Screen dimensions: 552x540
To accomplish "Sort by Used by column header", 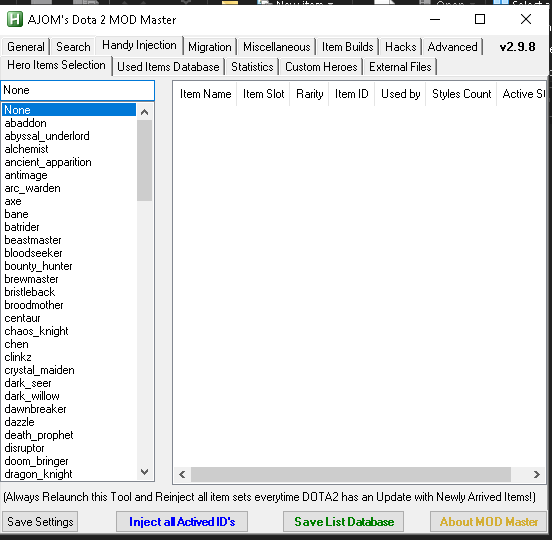I will [x=400, y=94].
